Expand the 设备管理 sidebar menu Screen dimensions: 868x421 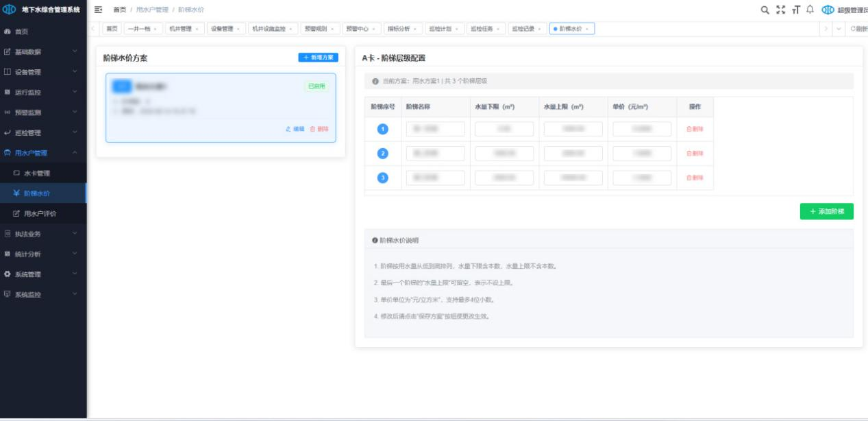(x=75, y=72)
